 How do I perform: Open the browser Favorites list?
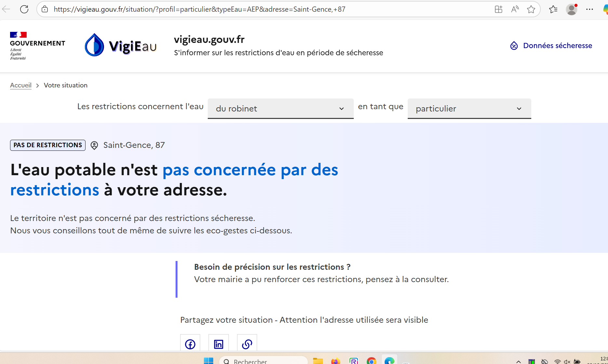coord(553,9)
